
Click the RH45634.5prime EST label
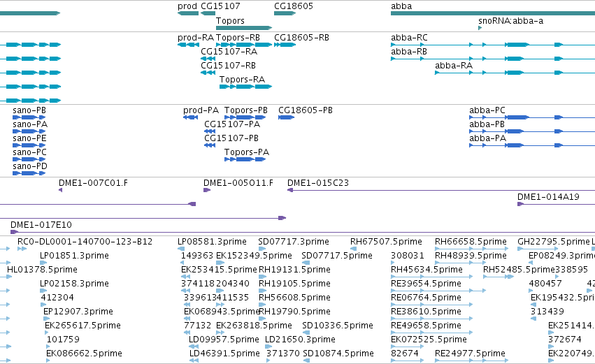pyautogui.click(x=427, y=270)
